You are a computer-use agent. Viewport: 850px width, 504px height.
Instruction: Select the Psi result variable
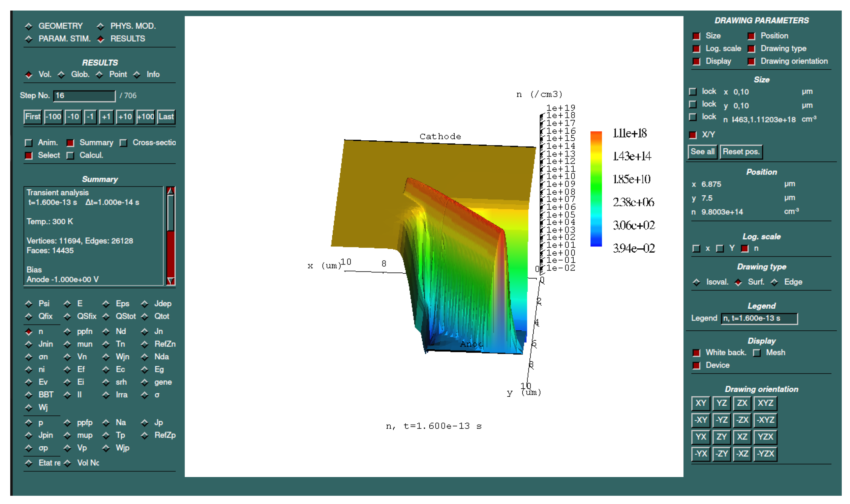click(29, 304)
